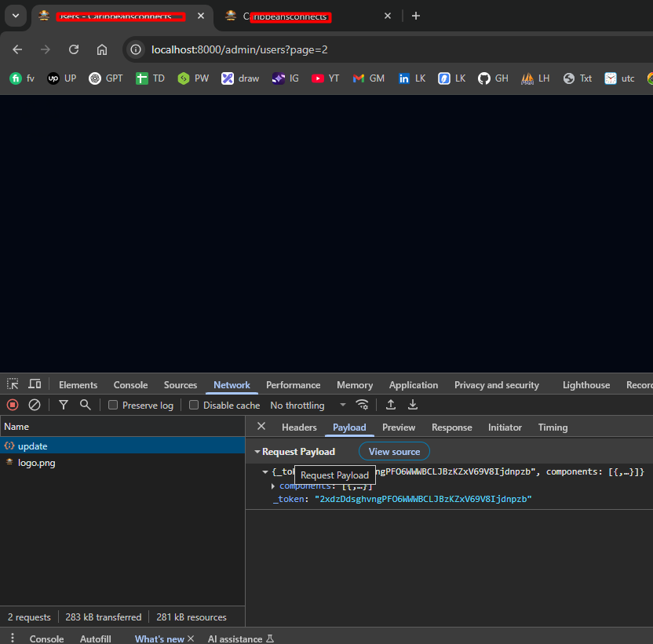Check the Disable cache checkbox

195,406
